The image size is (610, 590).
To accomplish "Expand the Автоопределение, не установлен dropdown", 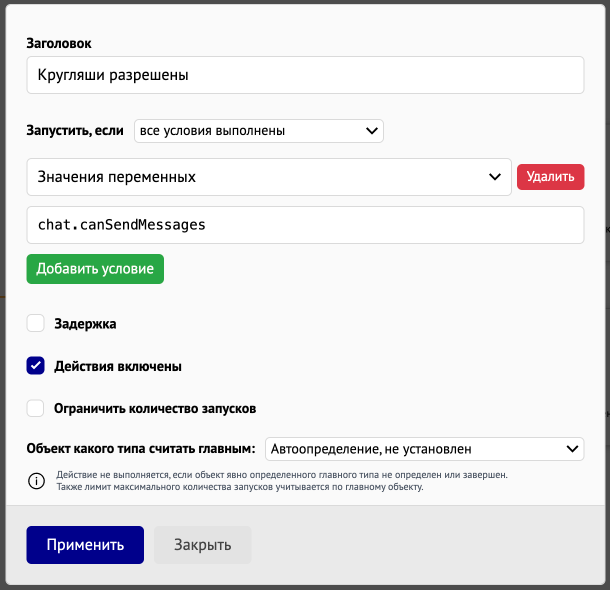I will (424, 449).
